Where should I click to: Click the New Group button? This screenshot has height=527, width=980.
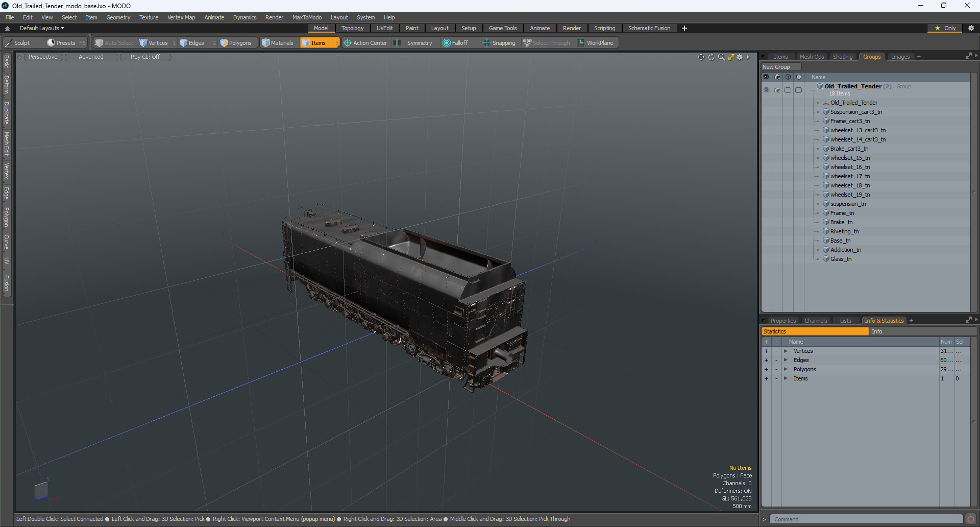(781, 67)
